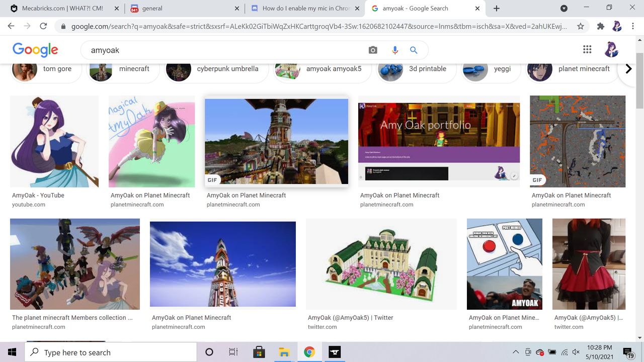Open two buttons meme thumbnail

pyautogui.click(x=505, y=264)
